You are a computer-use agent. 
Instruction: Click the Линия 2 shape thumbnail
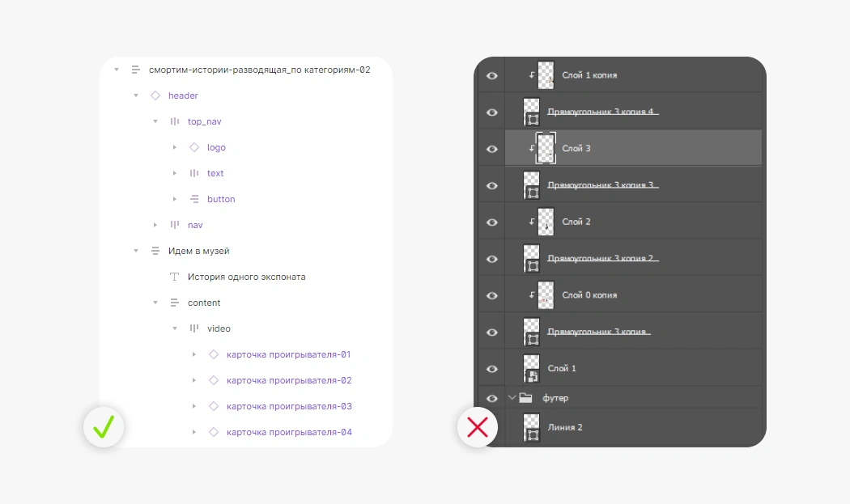click(531, 427)
